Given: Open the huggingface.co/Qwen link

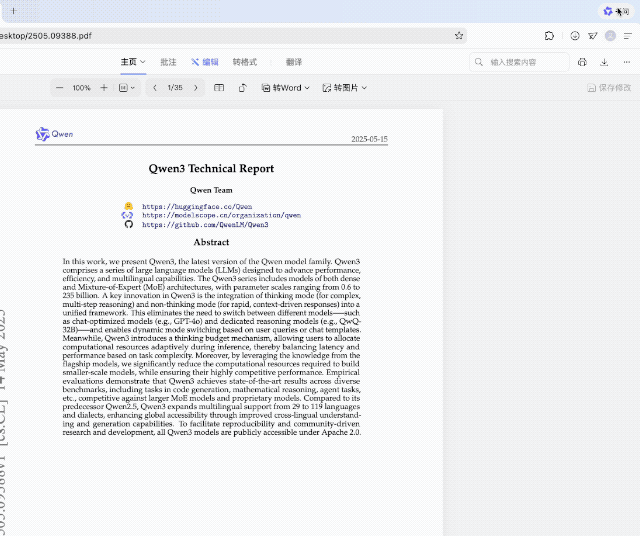Looking at the screenshot, I should pyautogui.click(x=196, y=206).
